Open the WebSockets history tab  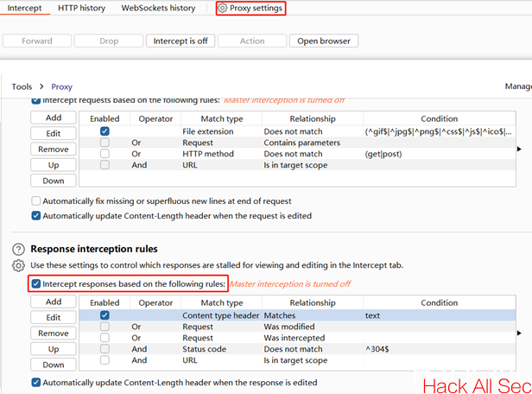158,8
